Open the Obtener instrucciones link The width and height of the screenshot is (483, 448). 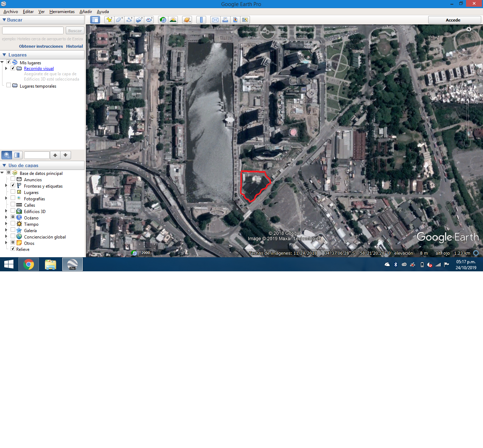click(x=41, y=46)
